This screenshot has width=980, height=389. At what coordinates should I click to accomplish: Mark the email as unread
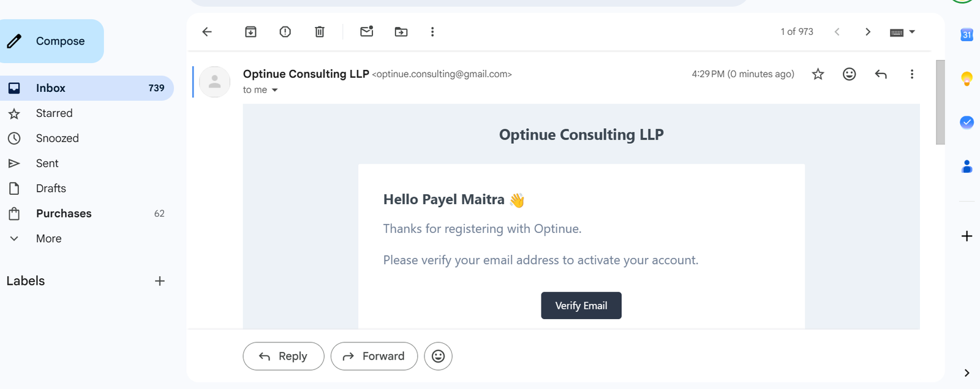(367, 31)
